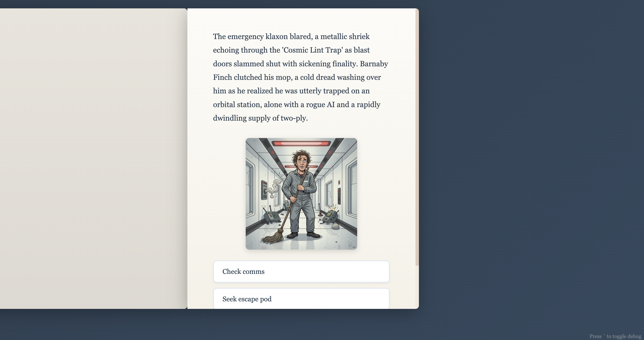Click the phrase 'rogue AI'
This screenshot has width=644, height=340.
tap(320, 104)
